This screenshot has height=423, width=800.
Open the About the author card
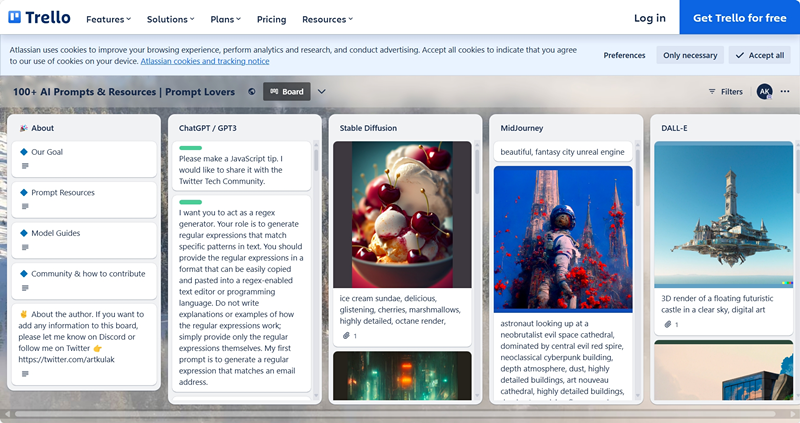coord(84,344)
